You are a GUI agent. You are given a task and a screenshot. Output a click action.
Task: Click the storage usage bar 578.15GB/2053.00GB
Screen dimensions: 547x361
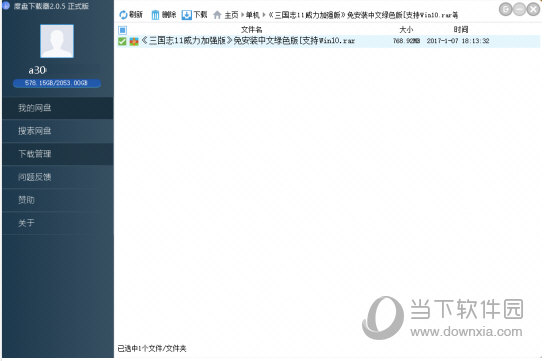point(57,83)
